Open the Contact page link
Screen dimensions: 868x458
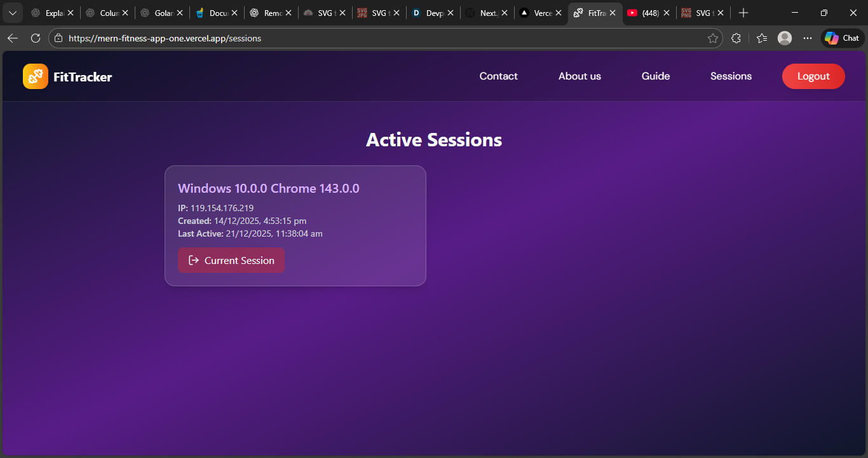[498, 76]
